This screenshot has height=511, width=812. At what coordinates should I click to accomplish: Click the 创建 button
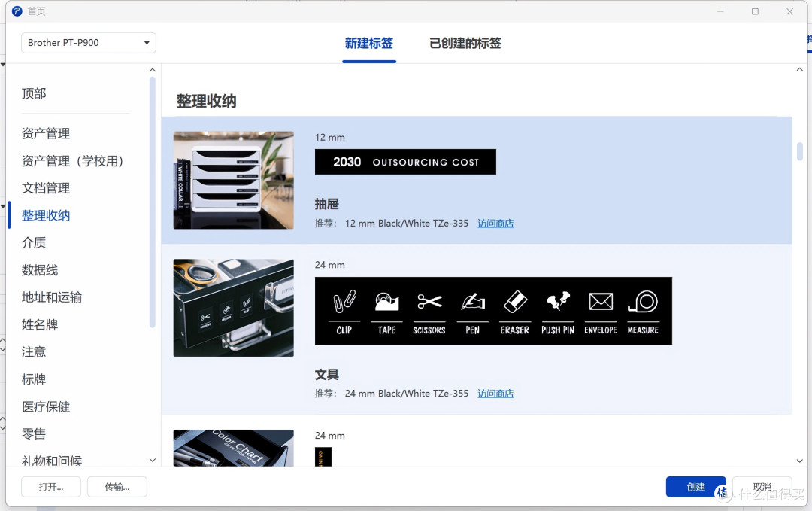696,487
